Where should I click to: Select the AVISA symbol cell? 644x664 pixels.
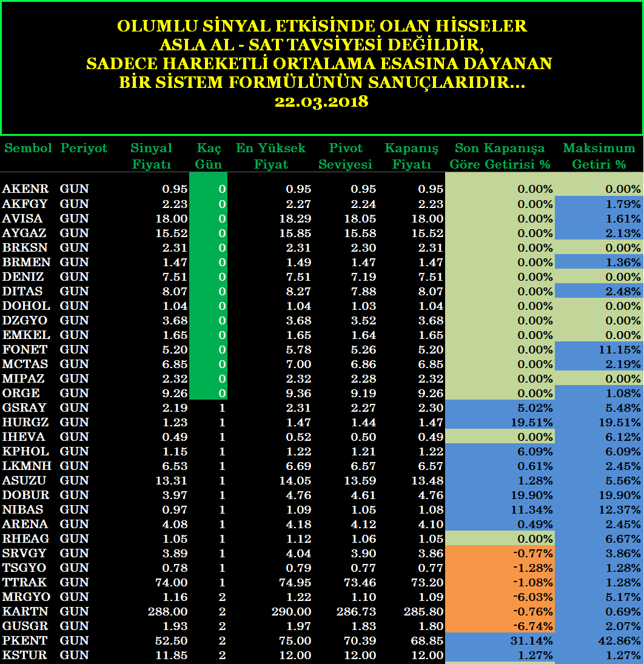pyautogui.click(x=22, y=218)
